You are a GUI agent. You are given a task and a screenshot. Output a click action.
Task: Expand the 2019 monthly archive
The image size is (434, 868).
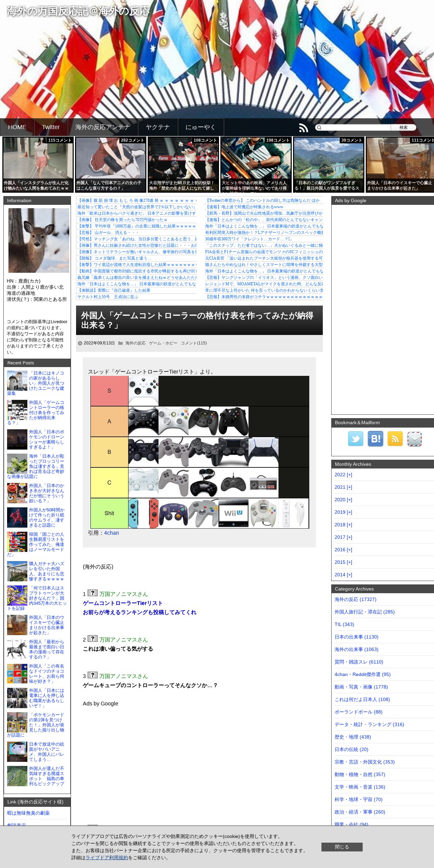(x=343, y=512)
